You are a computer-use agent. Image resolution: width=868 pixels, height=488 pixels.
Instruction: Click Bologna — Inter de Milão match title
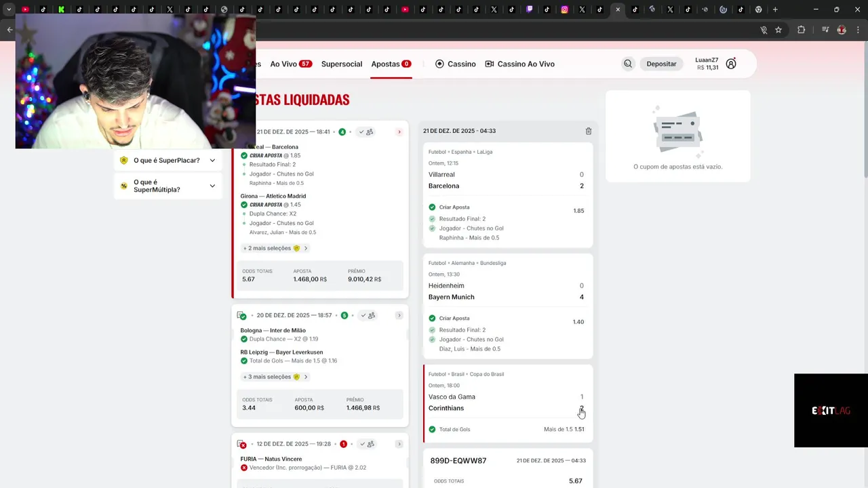pyautogui.click(x=273, y=330)
